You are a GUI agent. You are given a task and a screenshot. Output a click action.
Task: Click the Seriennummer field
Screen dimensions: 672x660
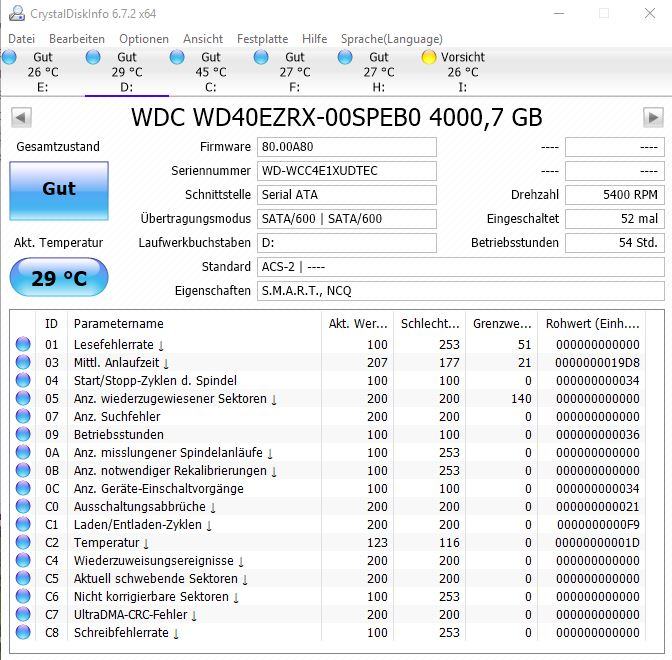347,171
